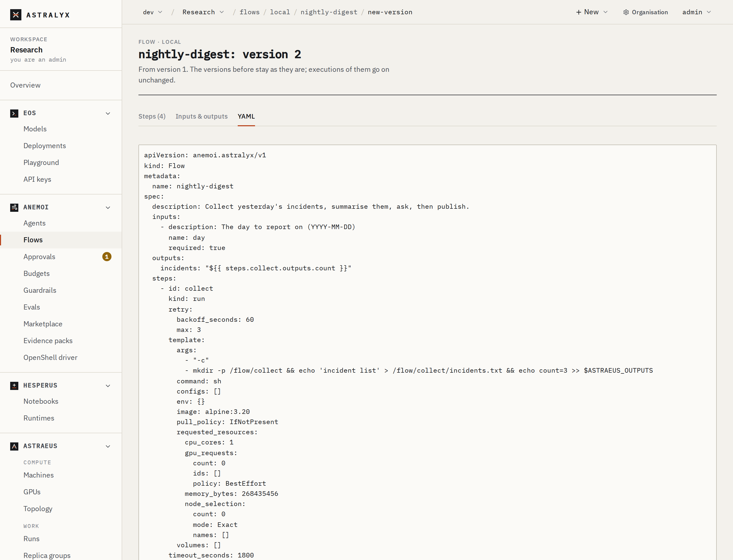Open the dev environment dropdown
The image size is (733, 560).
pos(153,12)
